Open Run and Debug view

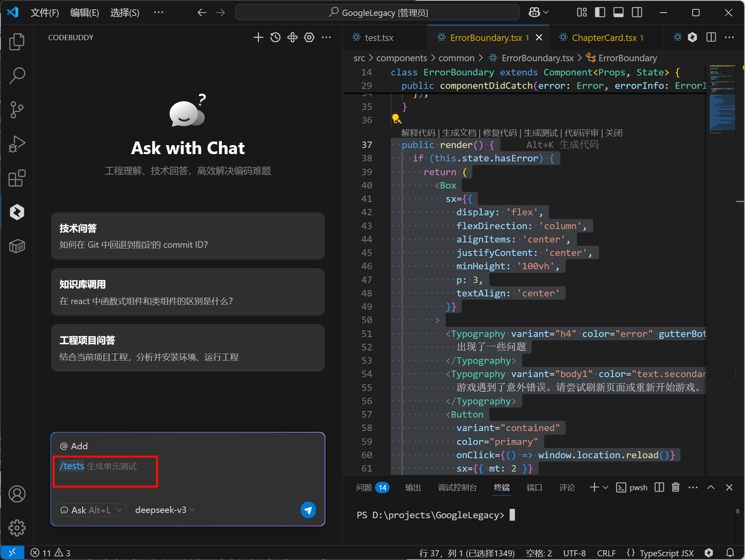click(x=17, y=144)
